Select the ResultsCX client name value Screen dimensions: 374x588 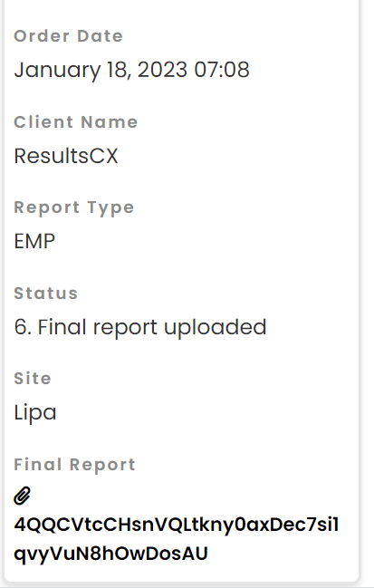(x=66, y=156)
